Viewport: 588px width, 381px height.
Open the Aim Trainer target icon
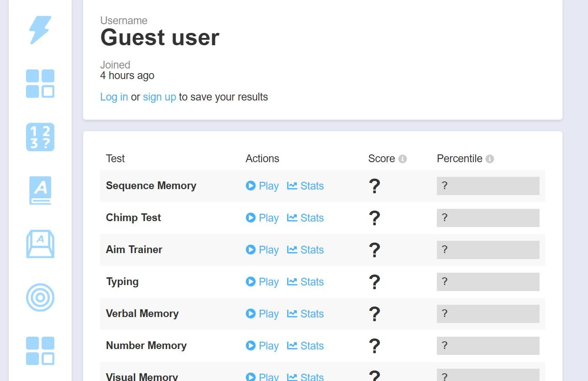click(40, 297)
